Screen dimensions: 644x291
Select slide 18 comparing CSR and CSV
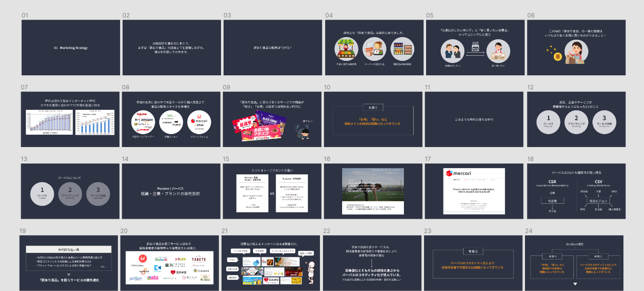point(575,191)
